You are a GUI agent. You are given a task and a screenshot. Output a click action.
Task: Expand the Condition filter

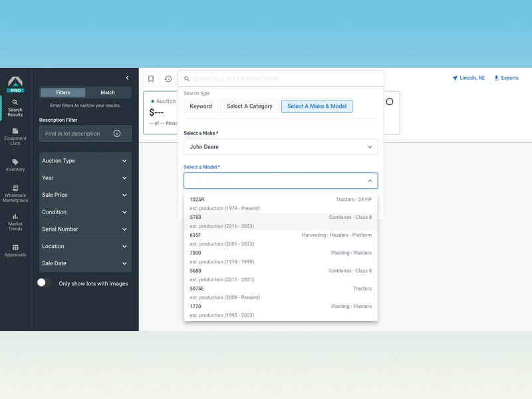85,212
